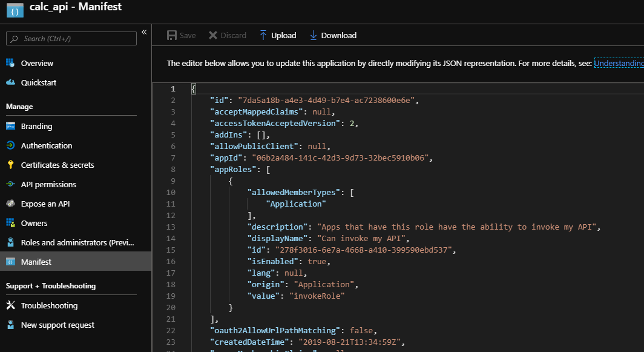644x352 pixels.
Task: Click the Owners icon
Action: (10, 223)
